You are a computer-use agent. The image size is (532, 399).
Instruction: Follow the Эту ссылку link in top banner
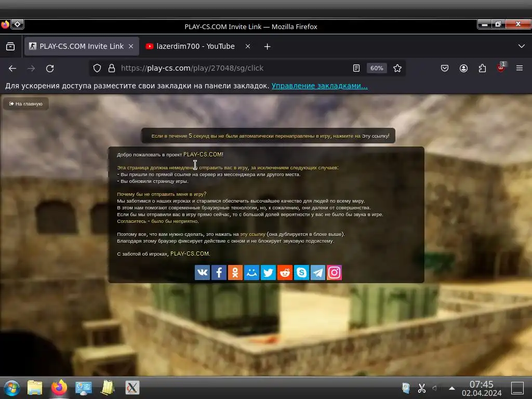[375, 136]
